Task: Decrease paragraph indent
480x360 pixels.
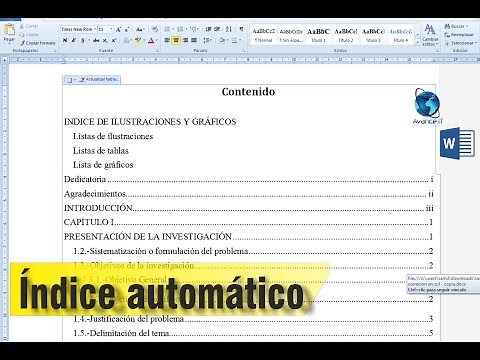Action: pyautogui.click(x=208, y=29)
